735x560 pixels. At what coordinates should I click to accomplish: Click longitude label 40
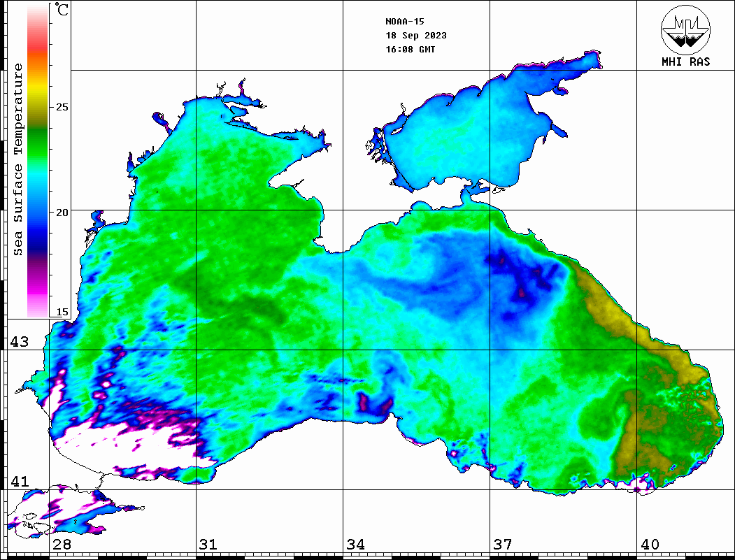pyautogui.click(x=650, y=545)
